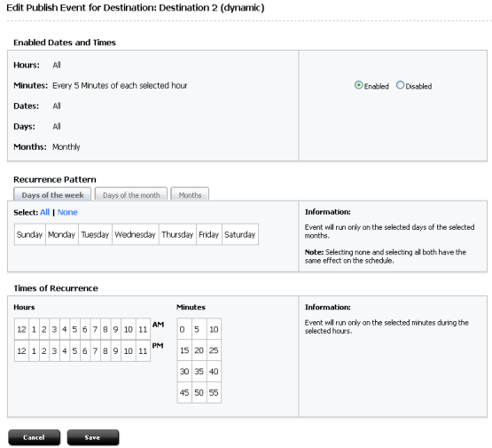The height and width of the screenshot is (448, 492).
Task: Select hour 10 in the PM row
Action: pyautogui.click(x=129, y=350)
